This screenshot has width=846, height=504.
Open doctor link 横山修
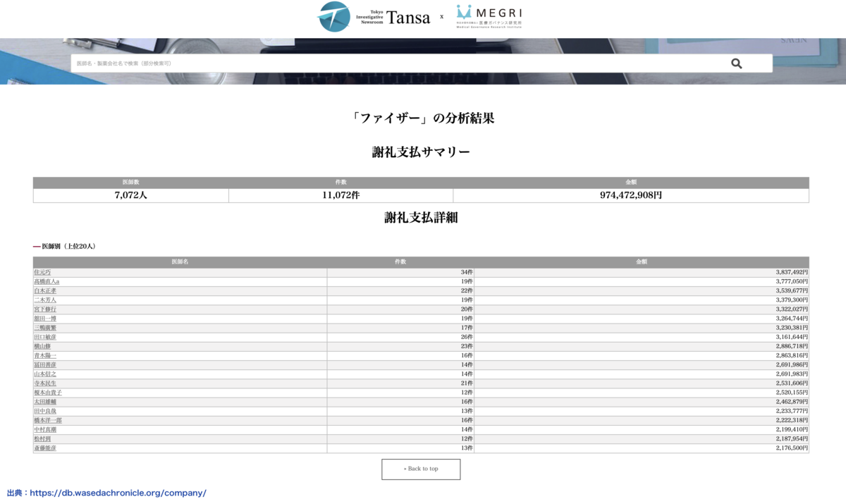[x=42, y=346]
